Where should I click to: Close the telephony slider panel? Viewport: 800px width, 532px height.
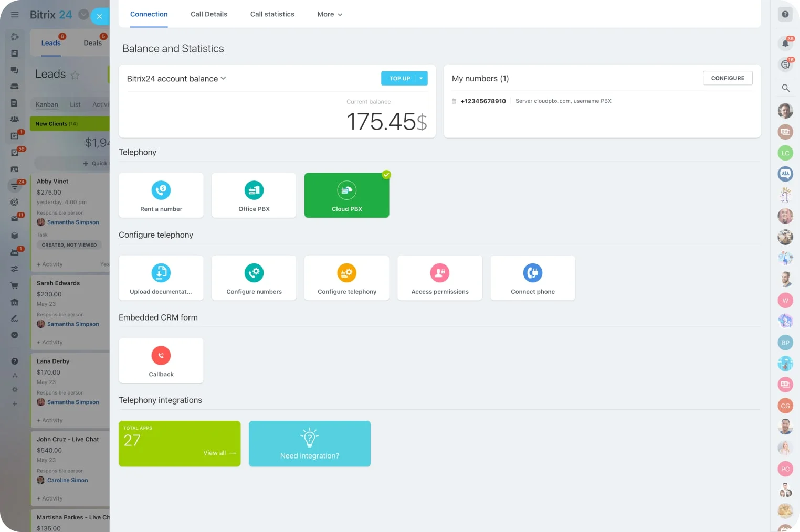pos(99,16)
